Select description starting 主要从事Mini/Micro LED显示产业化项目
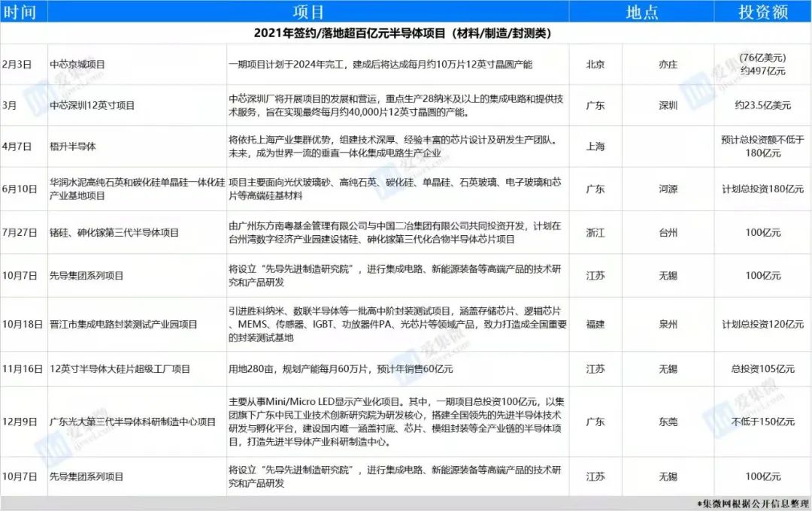 point(397,422)
